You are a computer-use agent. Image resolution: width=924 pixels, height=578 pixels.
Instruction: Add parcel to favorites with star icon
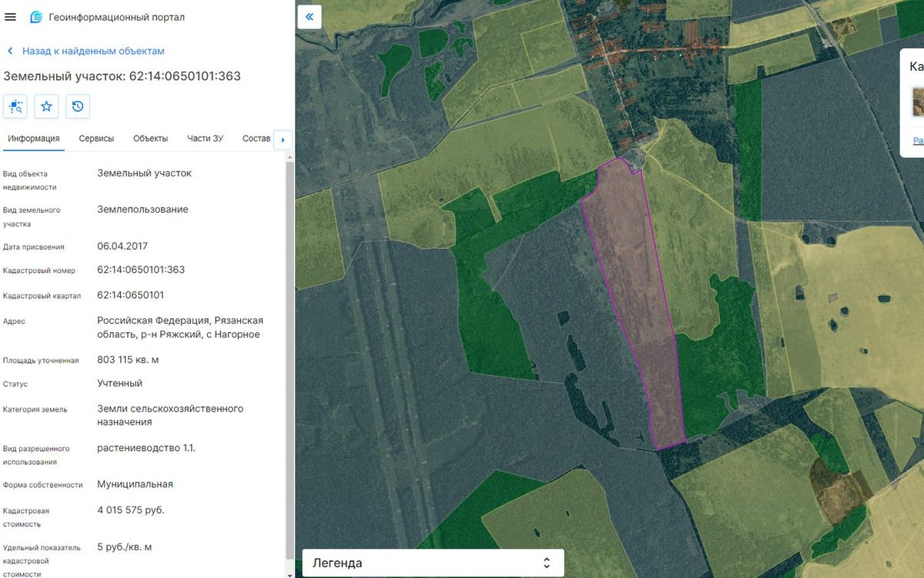pos(46,106)
